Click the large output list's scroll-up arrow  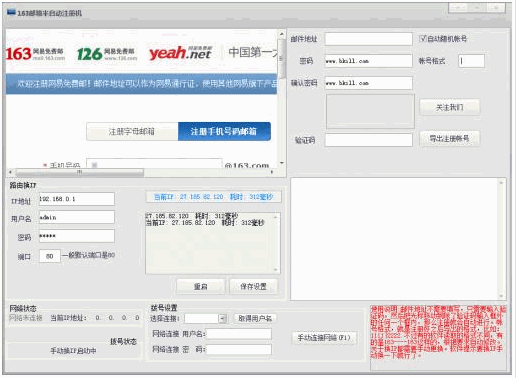point(501,183)
